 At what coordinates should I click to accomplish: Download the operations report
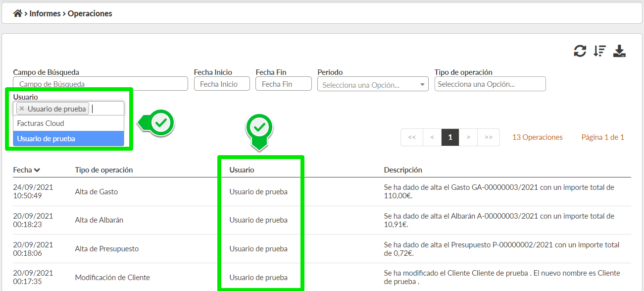[620, 51]
